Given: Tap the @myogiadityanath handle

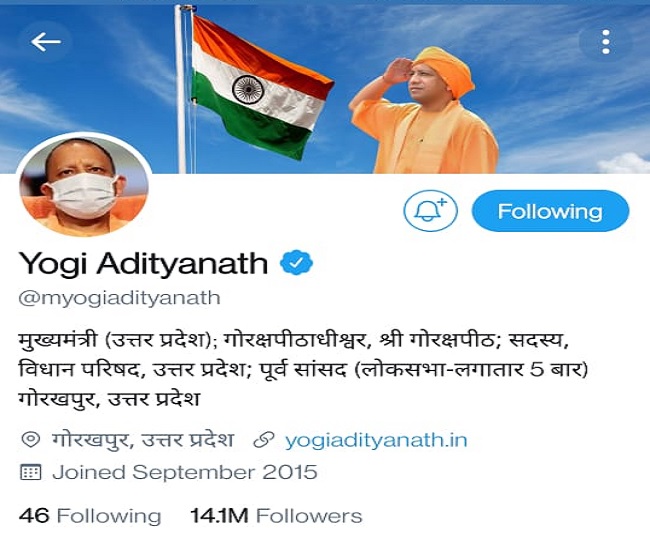Looking at the screenshot, I should [119, 298].
